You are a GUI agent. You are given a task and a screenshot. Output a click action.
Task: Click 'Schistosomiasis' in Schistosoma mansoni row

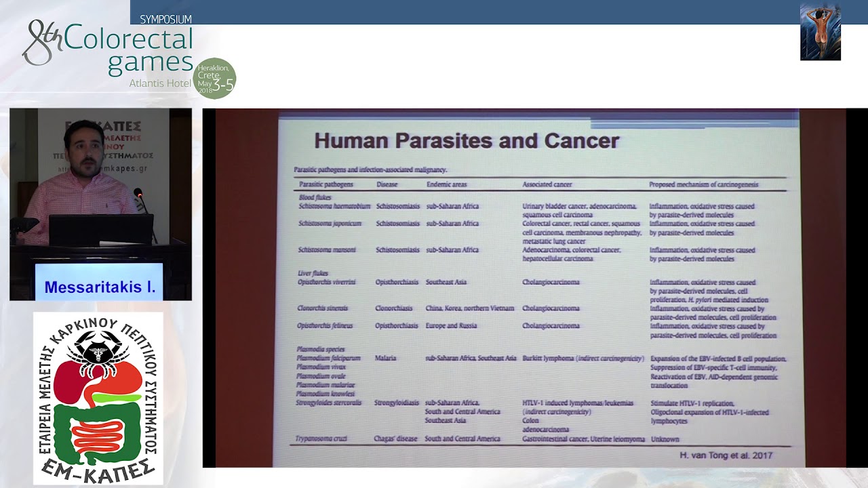click(397, 250)
